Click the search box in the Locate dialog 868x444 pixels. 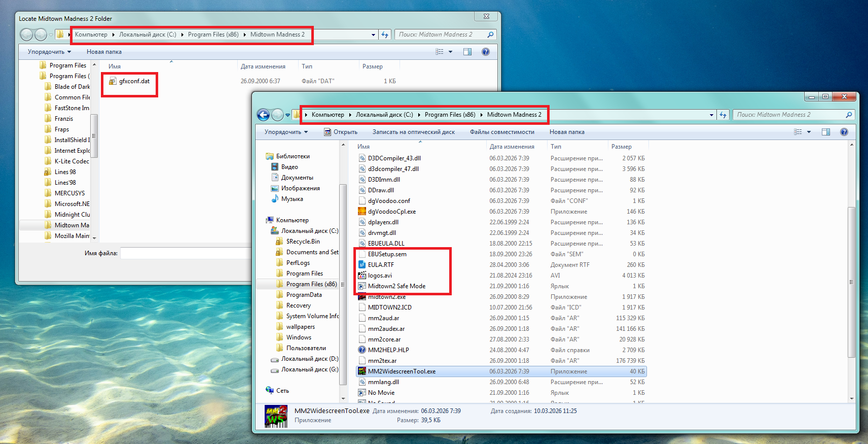[440, 35]
